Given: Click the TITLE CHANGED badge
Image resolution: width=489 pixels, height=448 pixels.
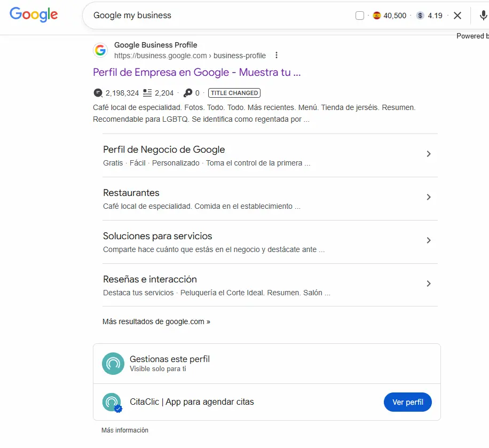Looking at the screenshot, I should (x=234, y=92).
